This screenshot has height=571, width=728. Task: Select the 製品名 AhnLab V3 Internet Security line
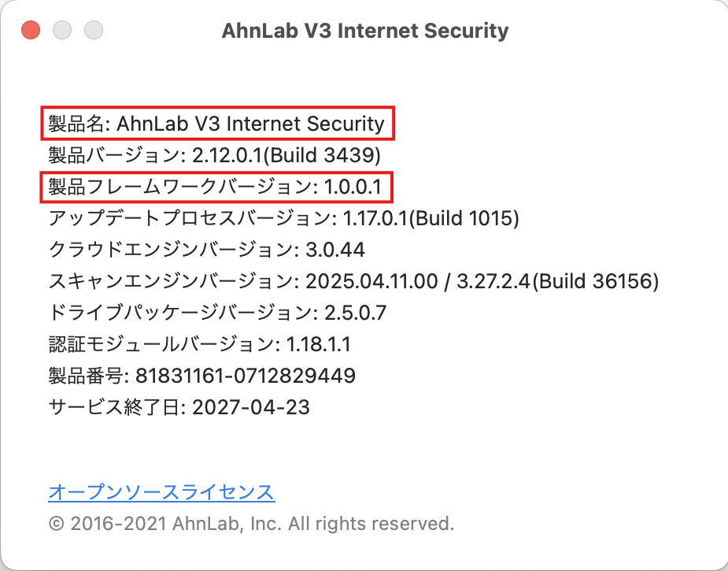216,124
